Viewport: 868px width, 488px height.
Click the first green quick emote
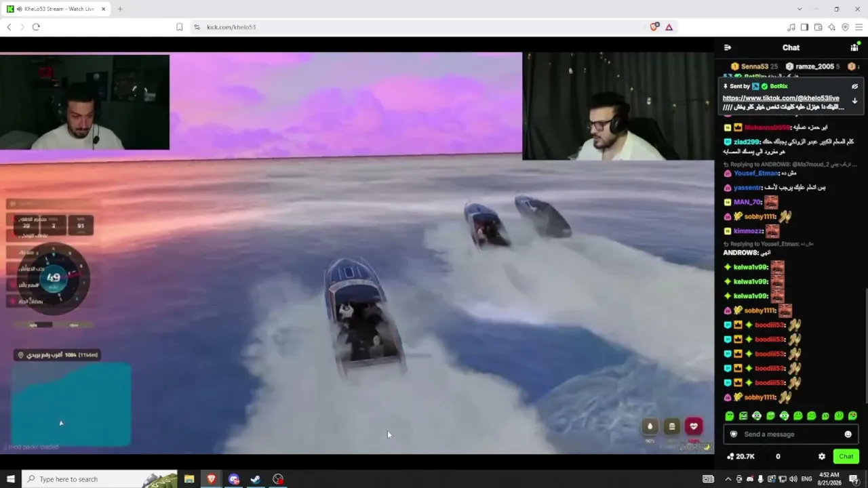pyautogui.click(x=730, y=416)
